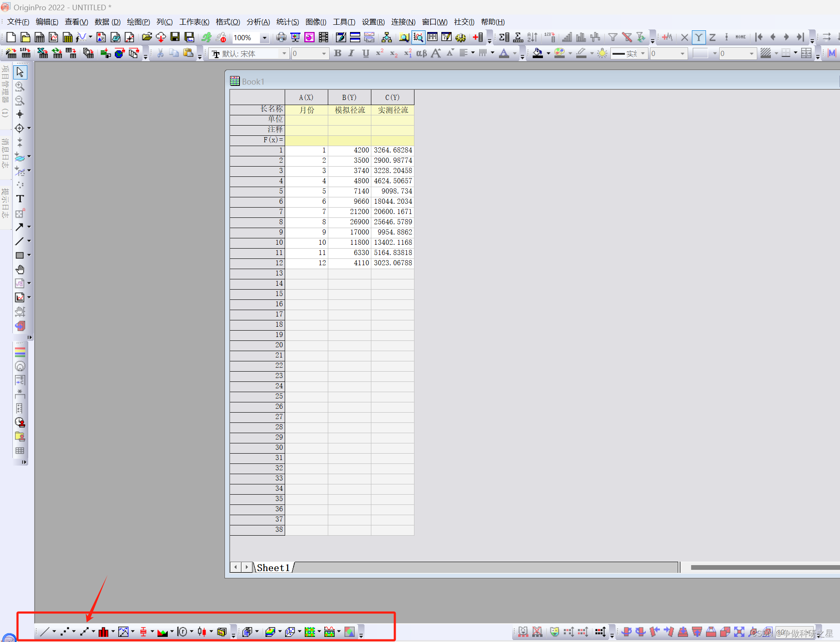Screen dimensions: 840x642
Task: Open the 绘图(P) menu
Action: 138,22
